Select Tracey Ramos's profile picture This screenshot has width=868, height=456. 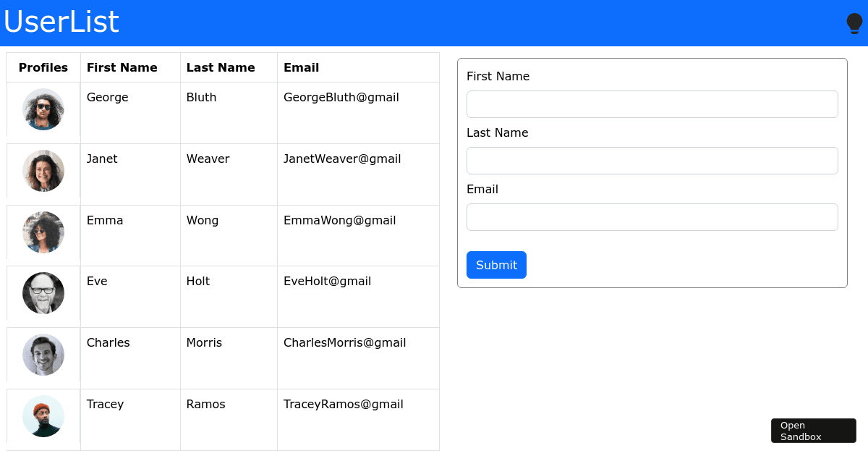point(43,416)
